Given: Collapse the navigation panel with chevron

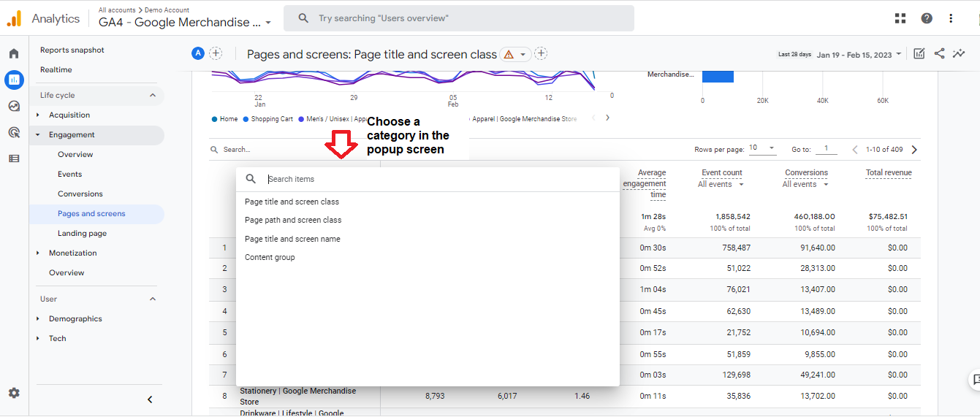Looking at the screenshot, I should pos(150,399).
